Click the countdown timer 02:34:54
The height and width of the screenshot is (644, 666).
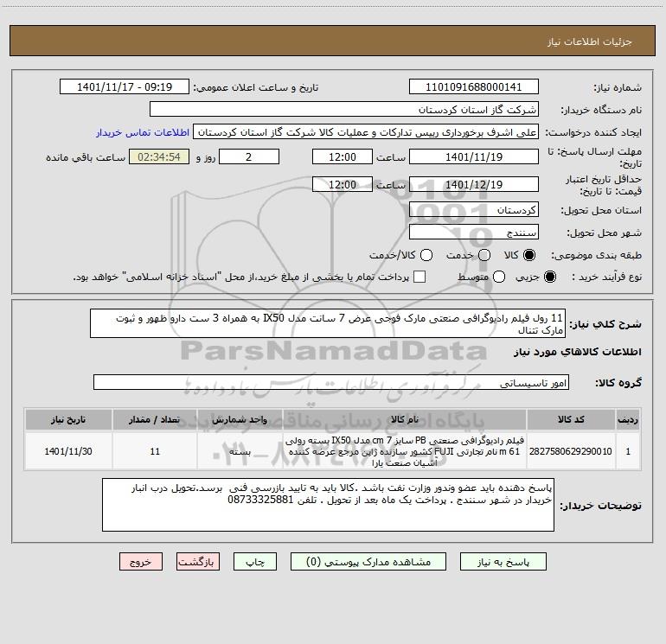pyautogui.click(x=159, y=156)
